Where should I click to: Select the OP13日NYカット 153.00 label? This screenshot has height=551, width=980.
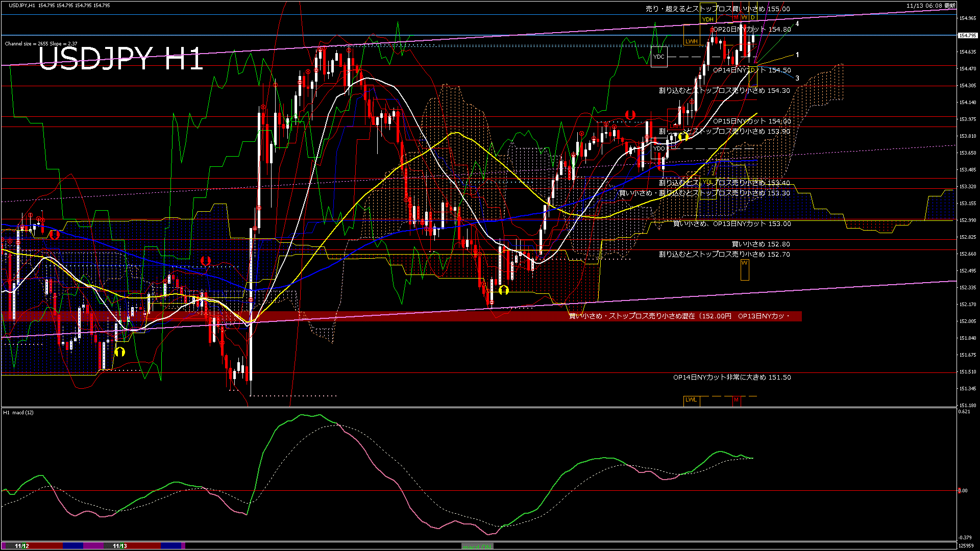pos(731,223)
